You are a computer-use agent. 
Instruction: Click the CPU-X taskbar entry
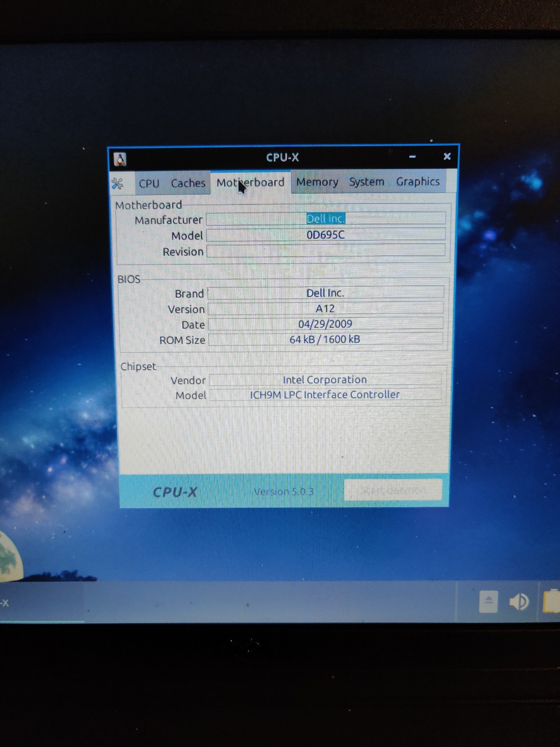pos(41,603)
